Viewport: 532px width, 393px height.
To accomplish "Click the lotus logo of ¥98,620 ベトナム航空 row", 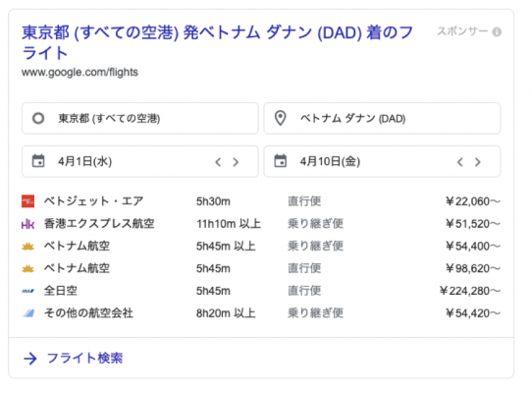I will pos(27,268).
